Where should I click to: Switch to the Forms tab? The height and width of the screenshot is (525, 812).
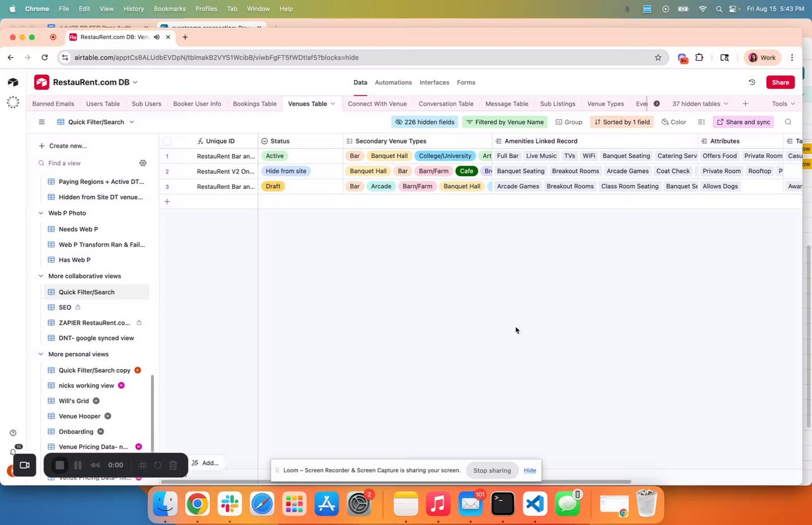point(466,82)
